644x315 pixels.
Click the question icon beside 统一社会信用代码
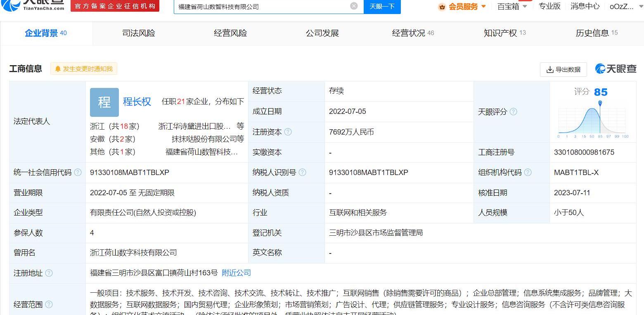[x=78, y=173]
